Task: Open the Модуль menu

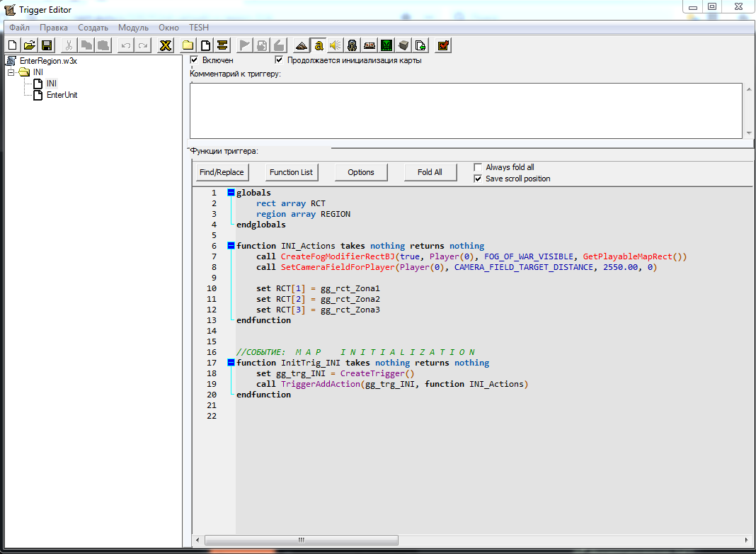Action: coord(133,28)
